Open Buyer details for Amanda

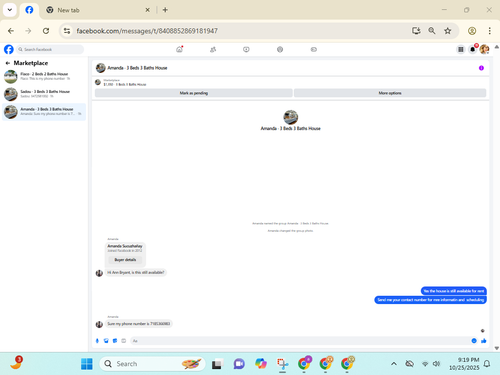[125, 260]
